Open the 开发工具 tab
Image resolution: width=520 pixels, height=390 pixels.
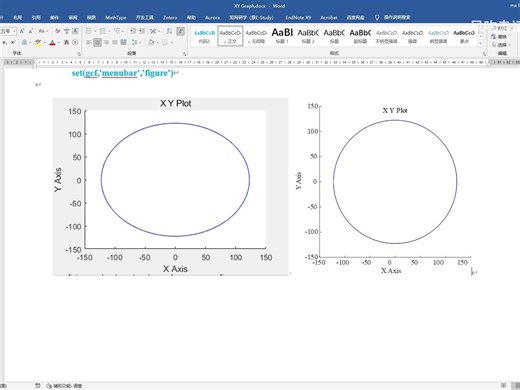tap(145, 17)
